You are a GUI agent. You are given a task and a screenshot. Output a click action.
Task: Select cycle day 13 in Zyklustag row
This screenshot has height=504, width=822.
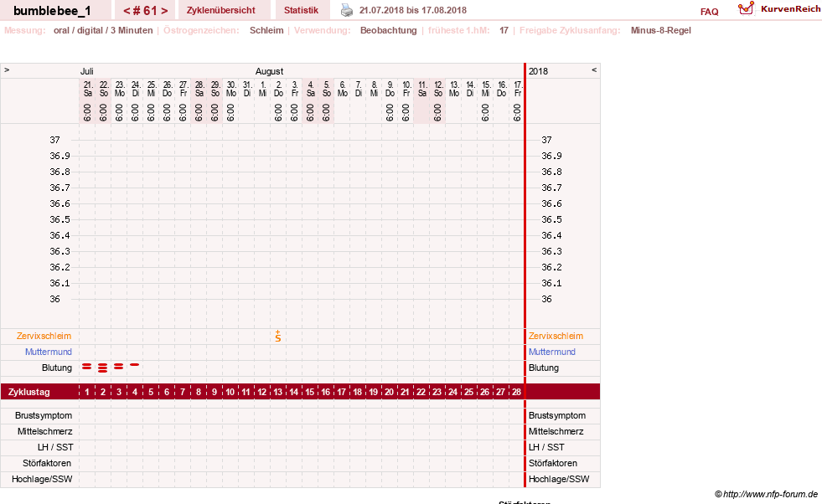[278, 392]
